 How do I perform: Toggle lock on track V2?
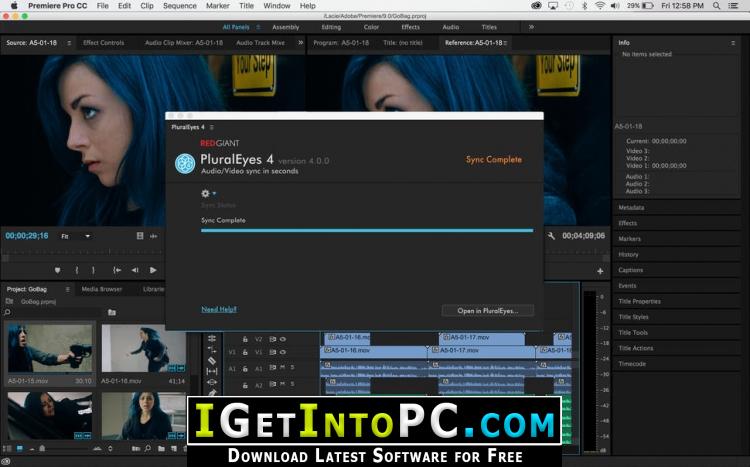point(245,339)
